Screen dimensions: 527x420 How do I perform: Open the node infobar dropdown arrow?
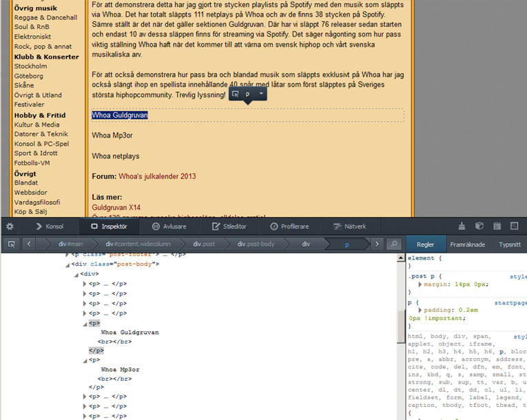click(261, 94)
